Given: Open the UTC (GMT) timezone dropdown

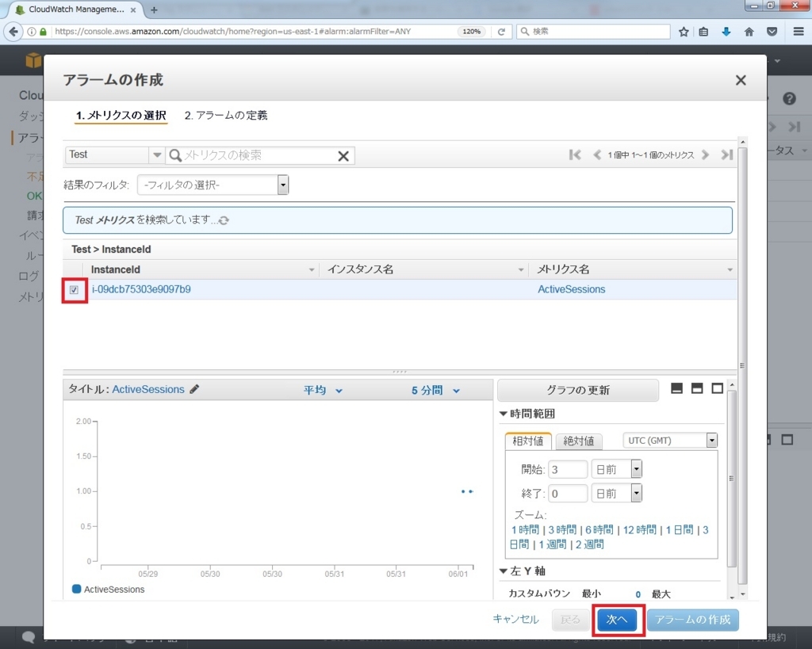Looking at the screenshot, I should pos(670,441).
